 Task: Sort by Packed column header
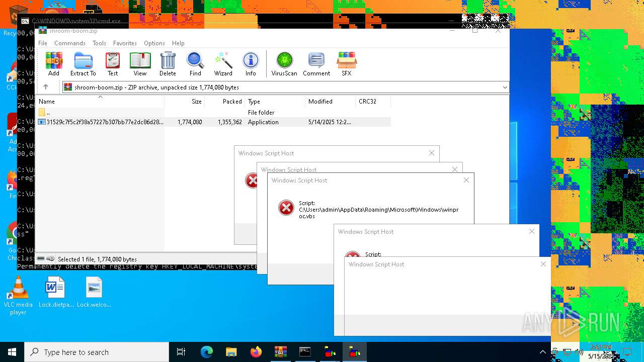pyautogui.click(x=225, y=102)
